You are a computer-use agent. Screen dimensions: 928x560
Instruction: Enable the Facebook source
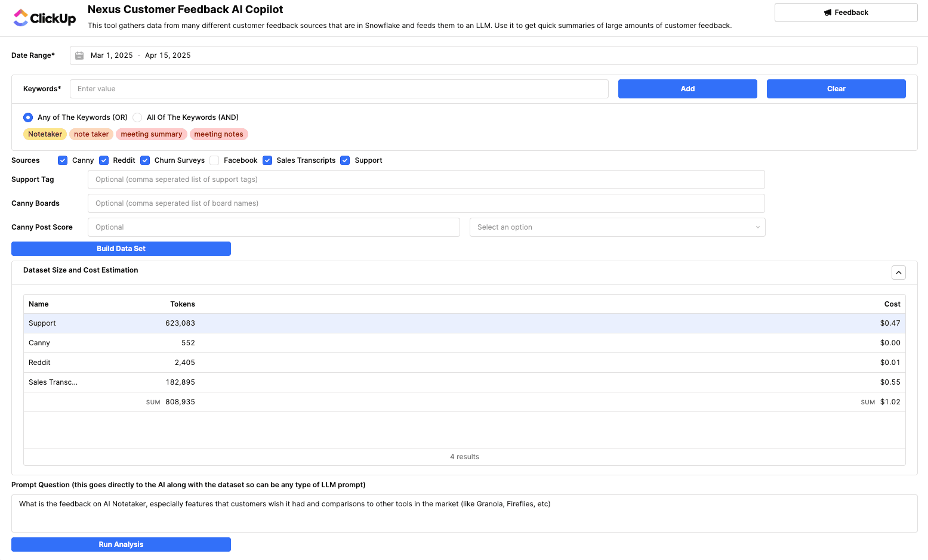coord(214,160)
